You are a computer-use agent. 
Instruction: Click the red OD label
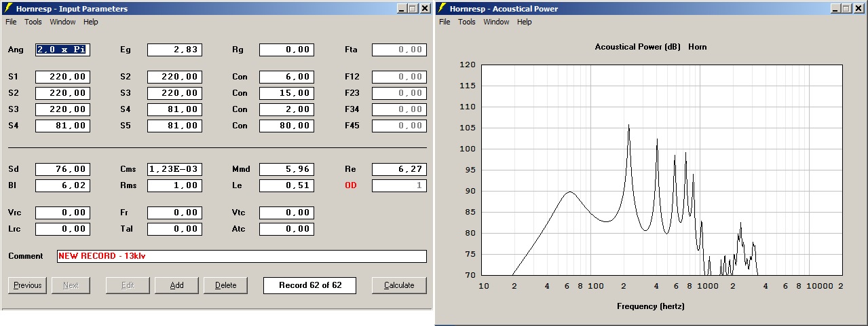coord(350,185)
